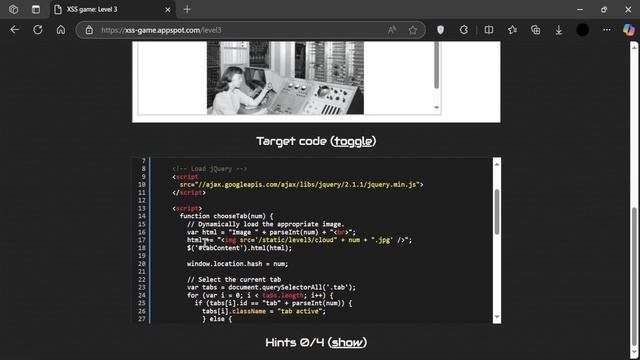Image resolution: width=640 pixels, height=360 pixels.
Task: Click the 'function chooseTab(num) {' line
Action: click(227, 216)
